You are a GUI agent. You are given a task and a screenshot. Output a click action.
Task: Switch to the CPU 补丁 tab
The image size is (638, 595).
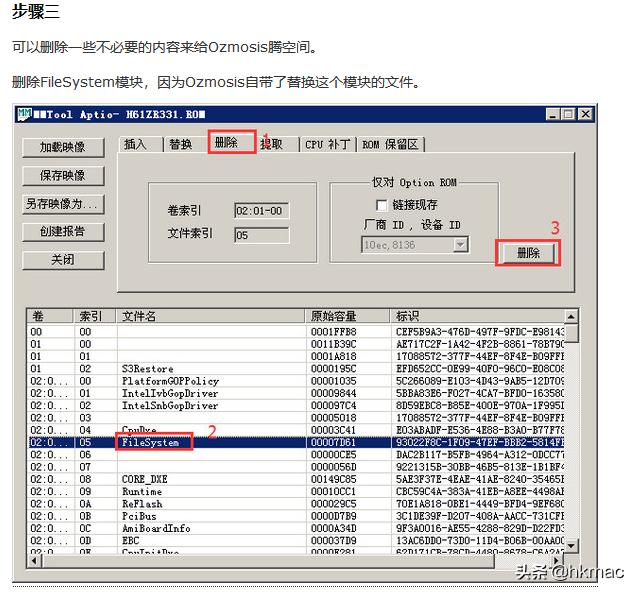[x=328, y=144]
